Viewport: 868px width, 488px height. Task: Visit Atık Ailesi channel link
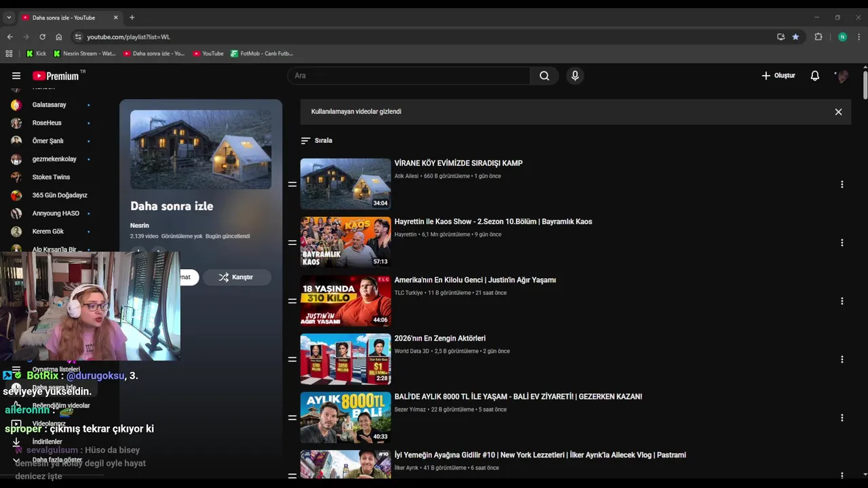tap(407, 176)
